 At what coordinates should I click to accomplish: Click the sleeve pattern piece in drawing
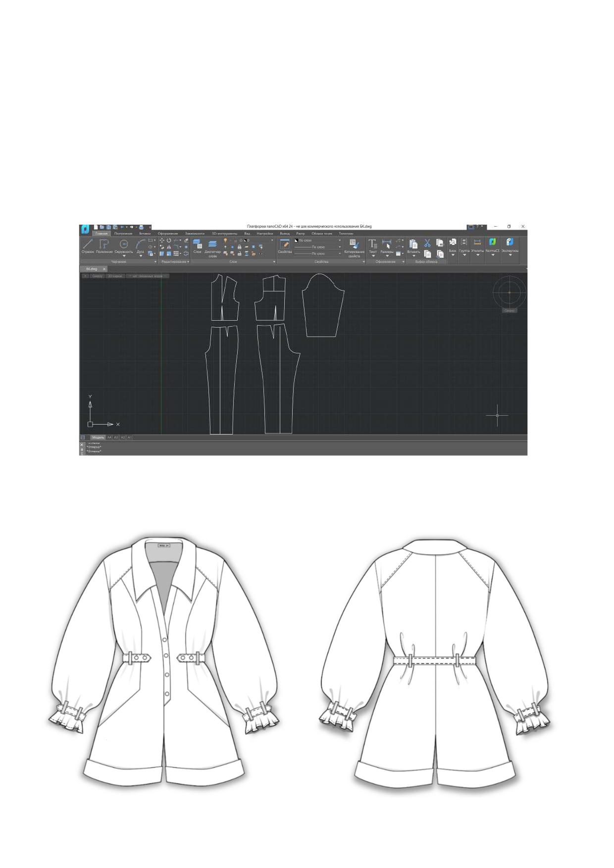tap(323, 305)
